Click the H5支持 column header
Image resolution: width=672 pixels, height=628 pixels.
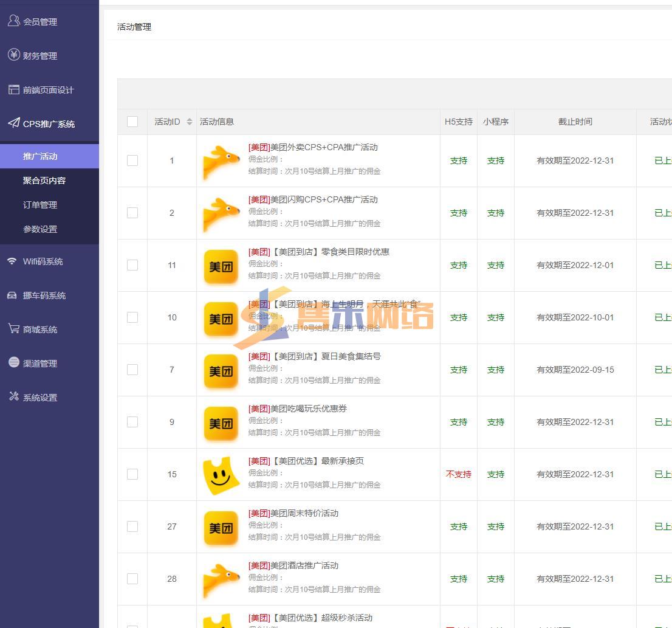[459, 122]
